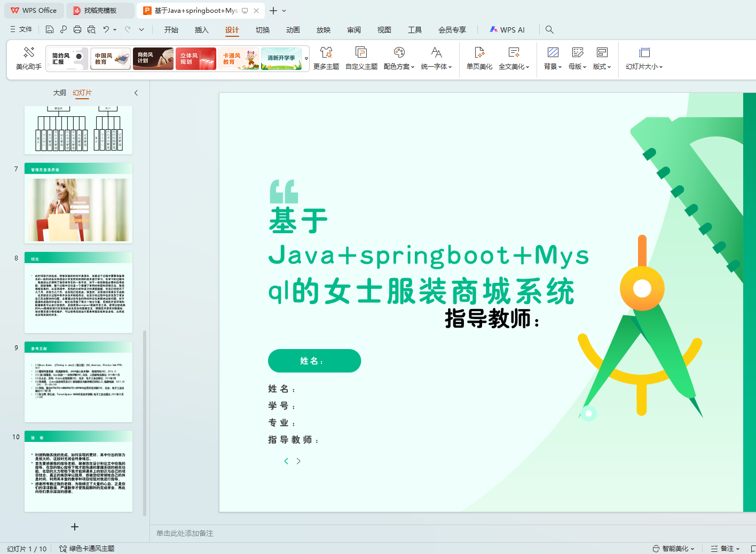Open the undo history dropdown arrow
This screenshot has height=554, width=756.
pos(115,30)
